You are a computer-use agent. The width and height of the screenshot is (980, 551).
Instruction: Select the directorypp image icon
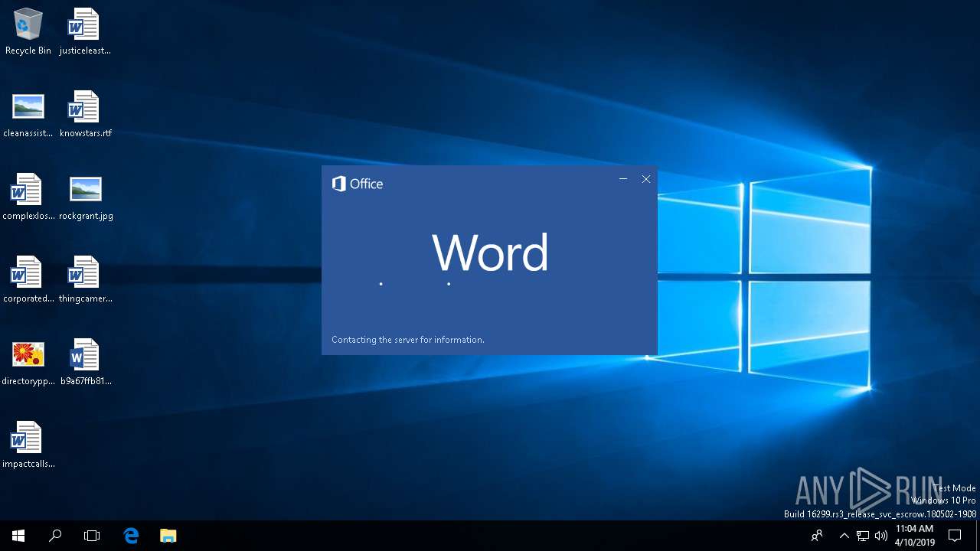tap(28, 363)
